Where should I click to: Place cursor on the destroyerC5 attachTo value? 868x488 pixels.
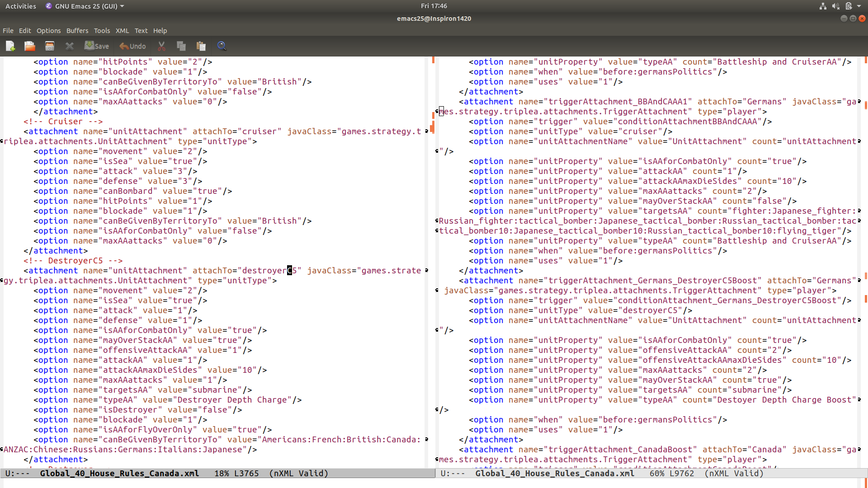tap(269, 271)
